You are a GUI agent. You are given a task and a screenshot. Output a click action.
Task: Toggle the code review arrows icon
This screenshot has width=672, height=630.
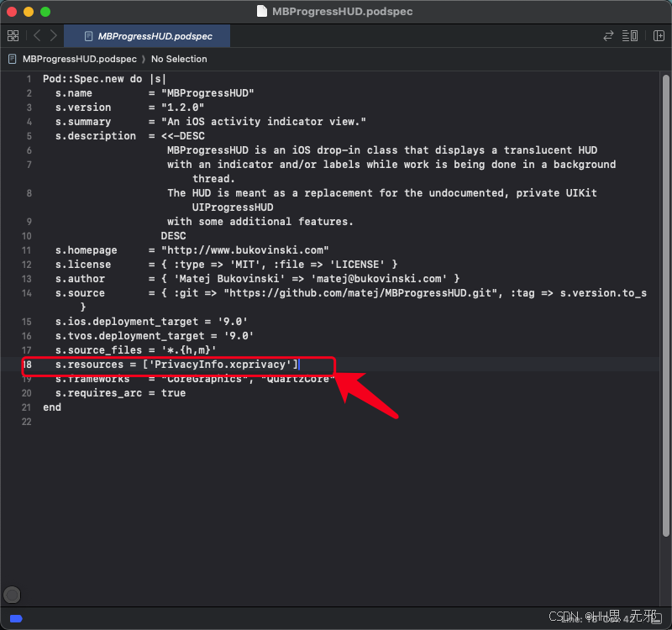point(608,36)
